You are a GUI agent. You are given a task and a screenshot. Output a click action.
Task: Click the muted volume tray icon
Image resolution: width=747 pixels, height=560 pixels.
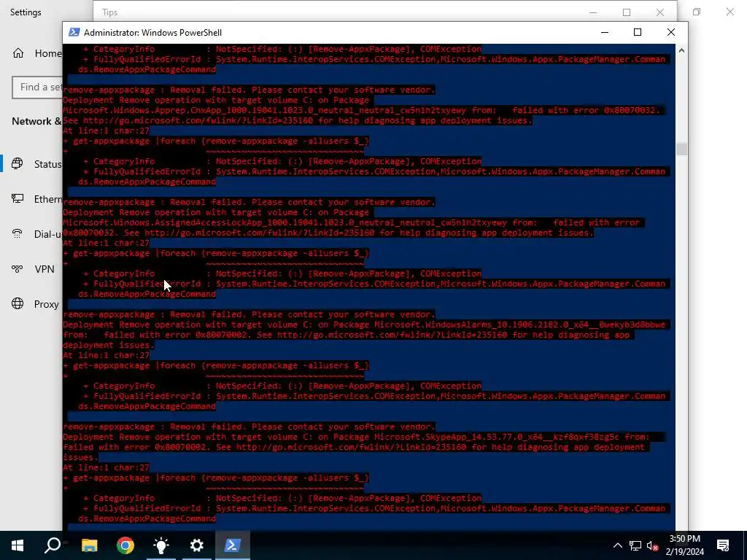652,545
